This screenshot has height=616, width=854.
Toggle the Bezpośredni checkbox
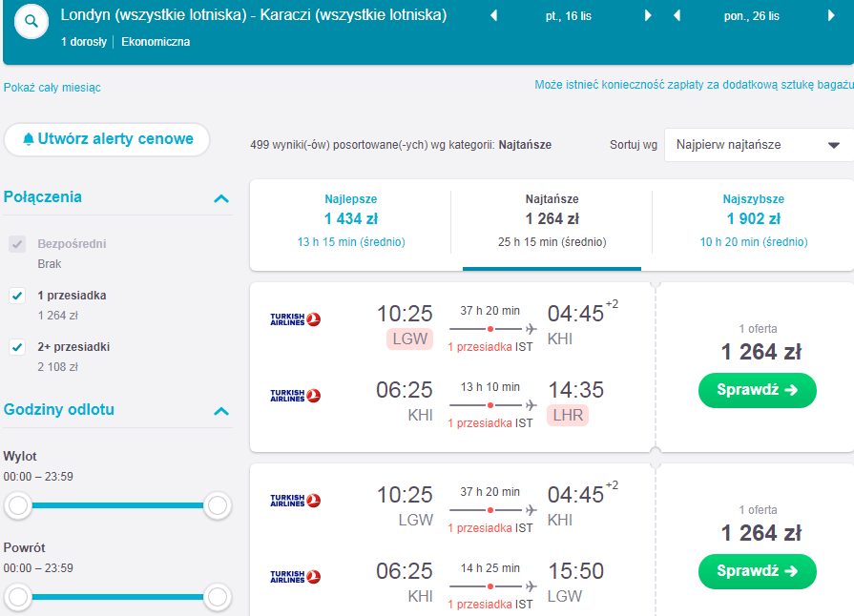coord(17,244)
